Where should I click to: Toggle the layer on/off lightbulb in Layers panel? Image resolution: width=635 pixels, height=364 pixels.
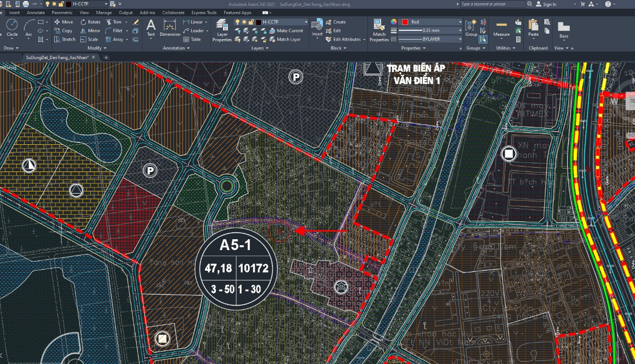(x=238, y=22)
